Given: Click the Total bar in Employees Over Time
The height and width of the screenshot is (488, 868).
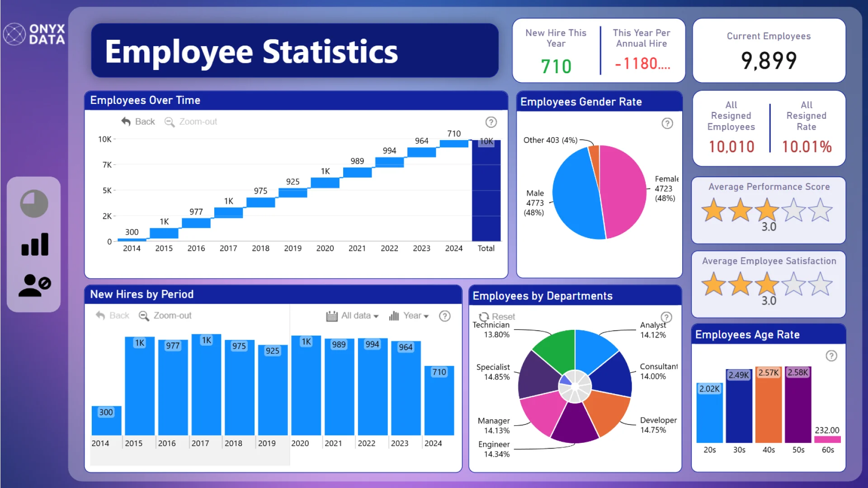Looking at the screenshot, I should [x=486, y=191].
